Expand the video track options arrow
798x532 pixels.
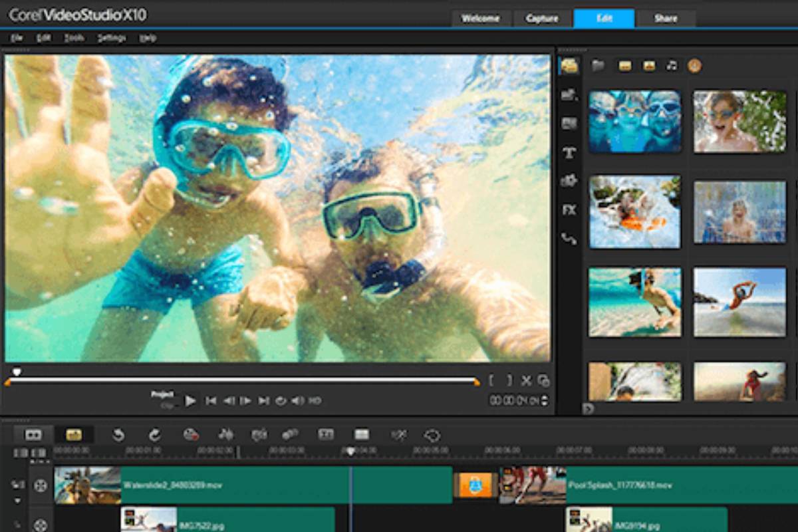[18, 501]
